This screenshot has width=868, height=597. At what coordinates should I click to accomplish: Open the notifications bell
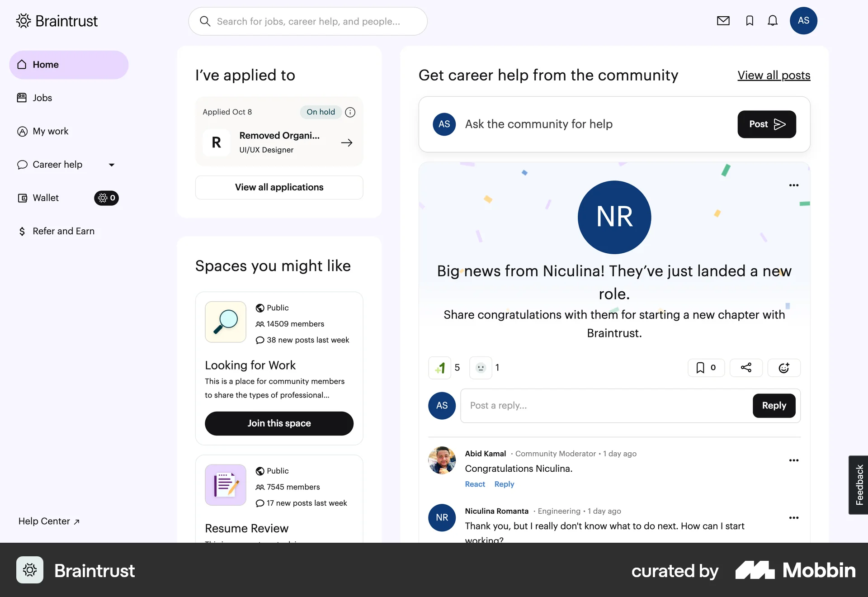click(x=773, y=21)
